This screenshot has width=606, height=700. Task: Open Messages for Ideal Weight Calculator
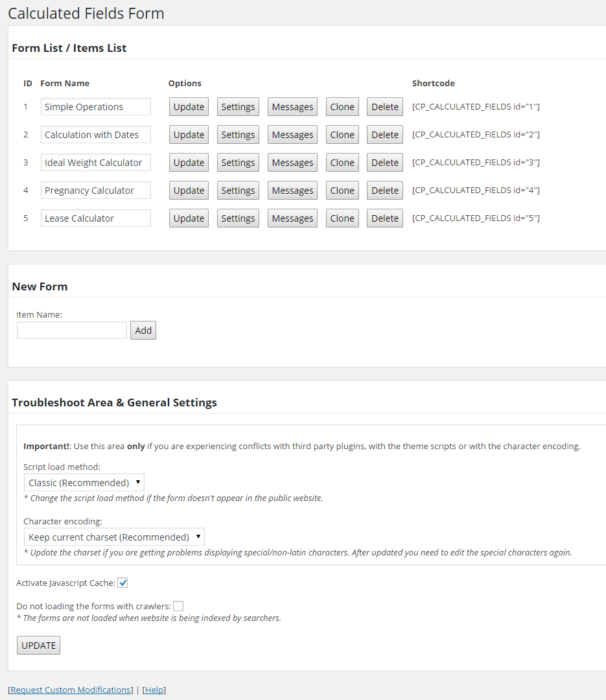pyautogui.click(x=292, y=163)
